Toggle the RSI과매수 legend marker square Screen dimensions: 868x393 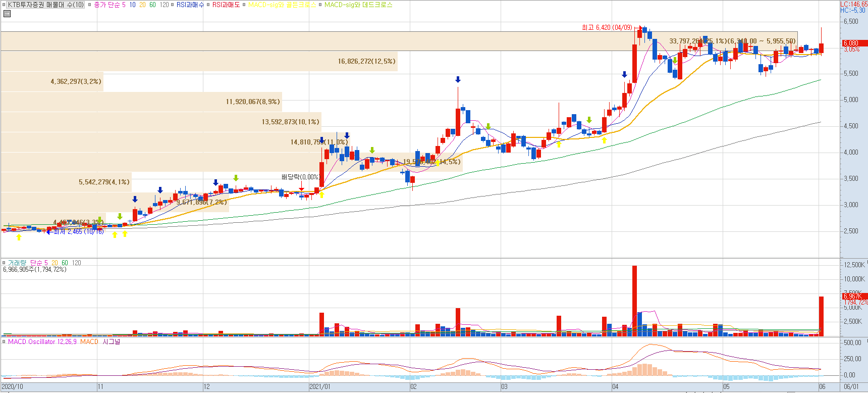(x=172, y=5)
